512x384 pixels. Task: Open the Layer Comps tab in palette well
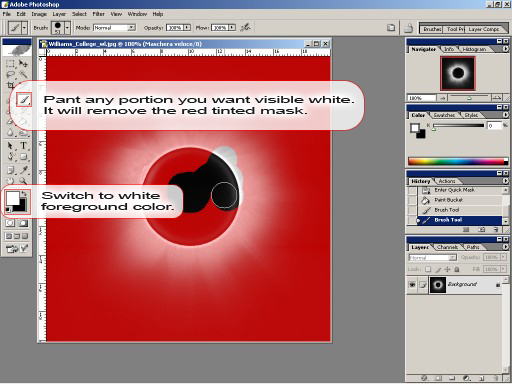tap(484, 29)
